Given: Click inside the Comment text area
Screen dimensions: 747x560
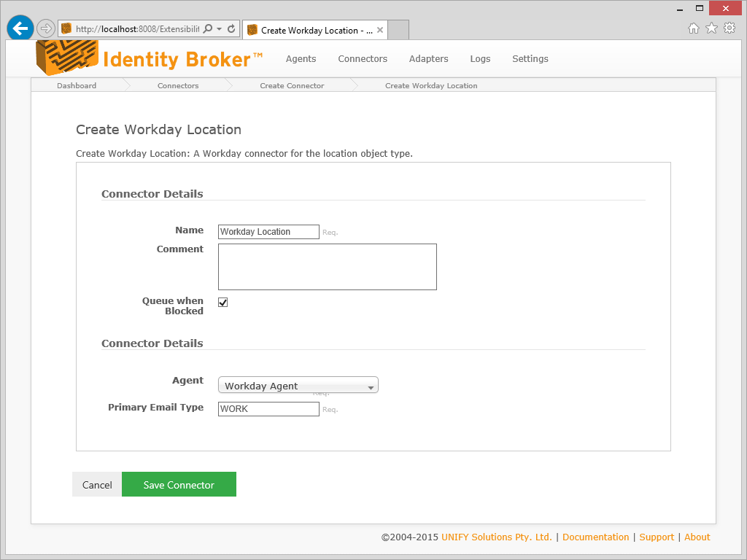Looking at the screenshot, I should (328, 267).
